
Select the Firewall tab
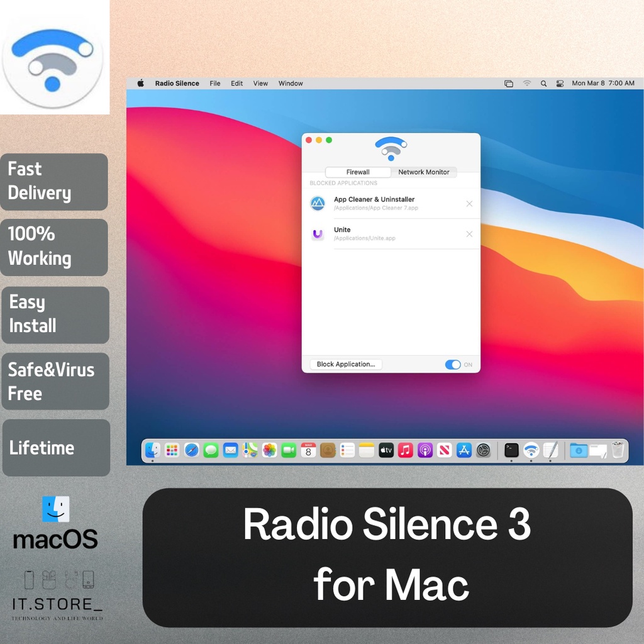click(x=358, y=172)
